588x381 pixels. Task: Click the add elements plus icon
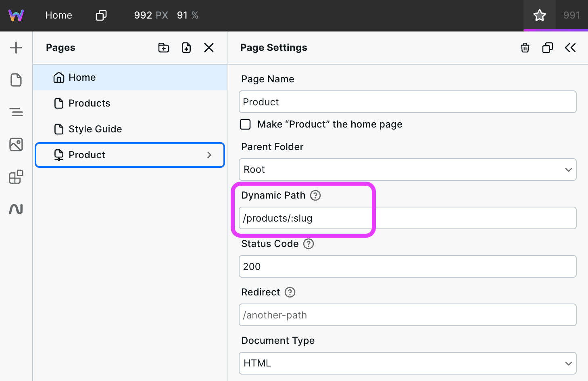click(16, 48)
